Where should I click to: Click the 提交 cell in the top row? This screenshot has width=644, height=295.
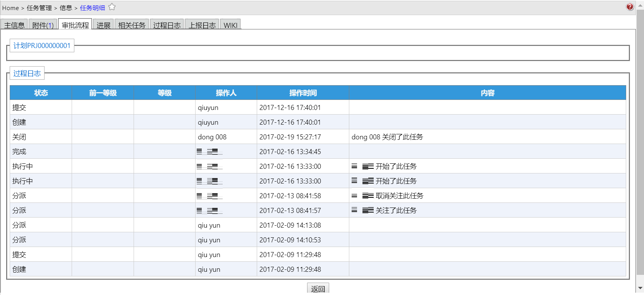(x=41, y=107)
